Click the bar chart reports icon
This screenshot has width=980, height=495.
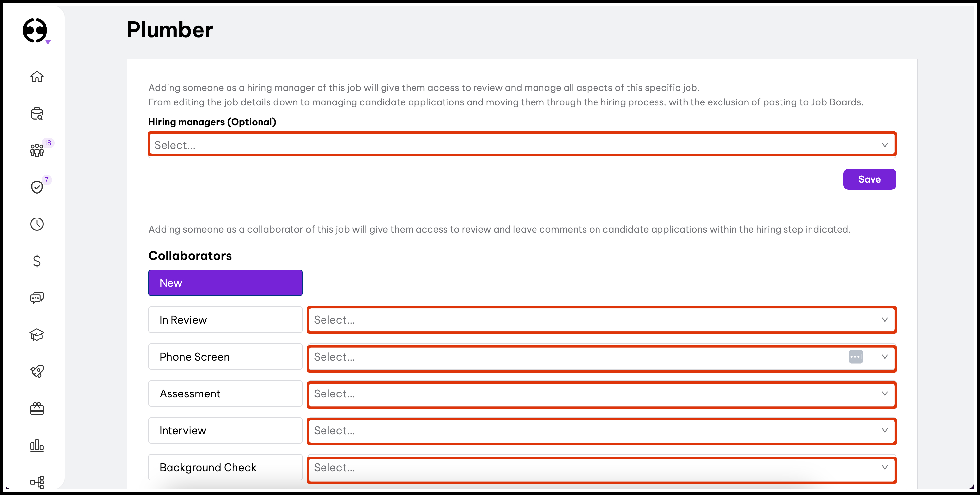[37, 446]
